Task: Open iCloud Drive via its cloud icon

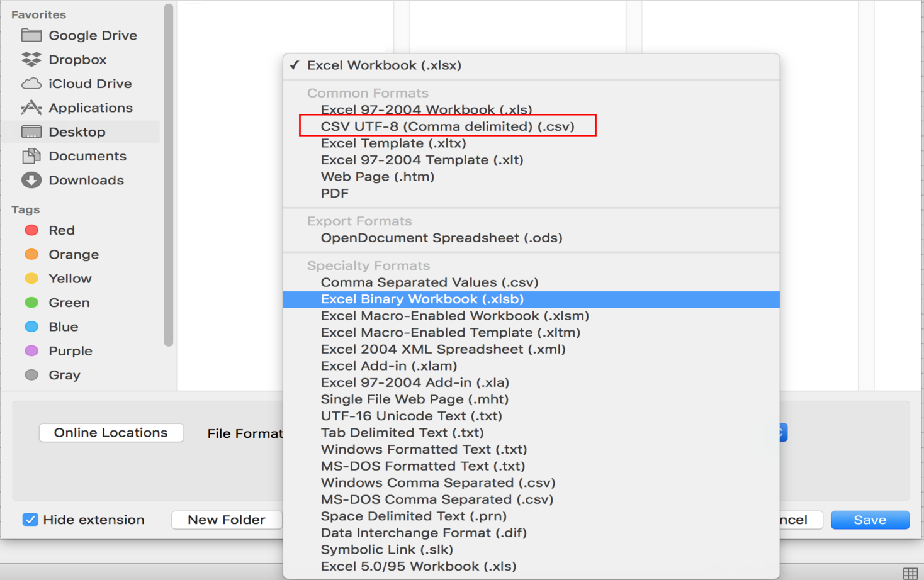Action: (x=31, y=84)
